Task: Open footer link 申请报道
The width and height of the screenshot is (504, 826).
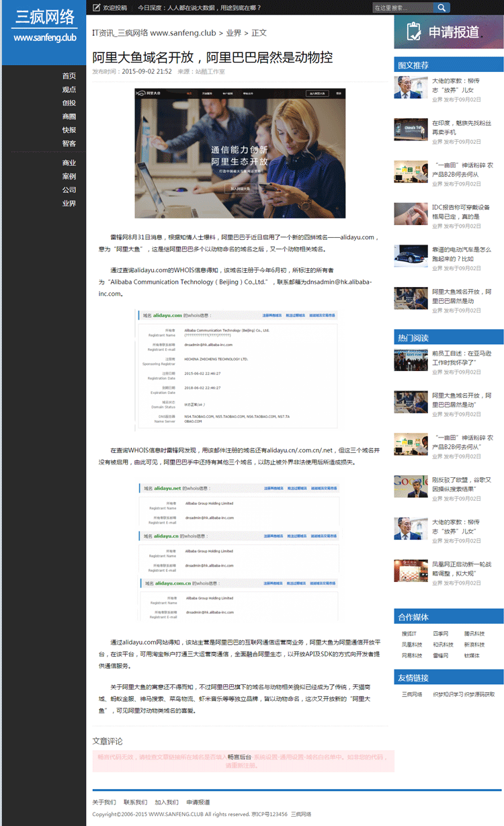Action: click(198, 802)
